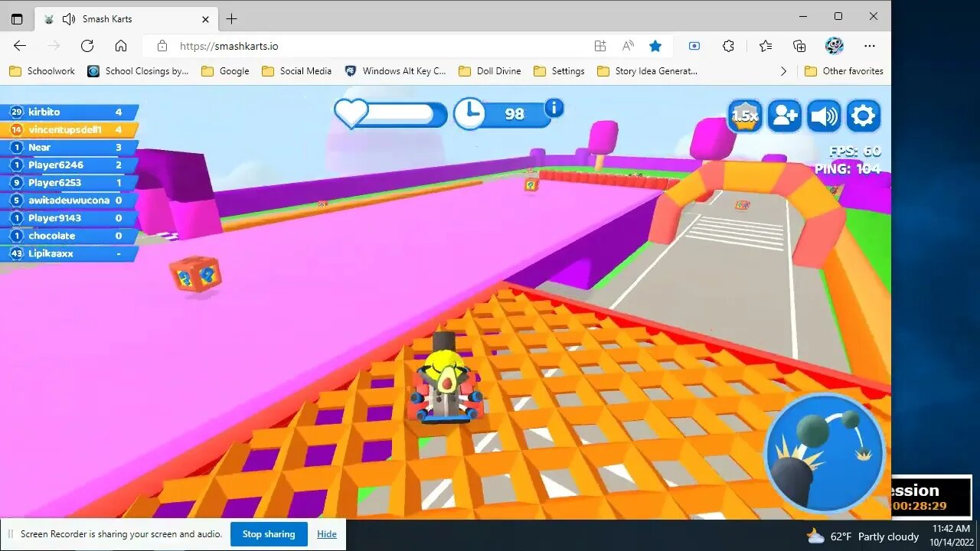Activate Read aloud icon
Image resolution: width=980 pixels, height=551 pixels.
pos(628,46)
